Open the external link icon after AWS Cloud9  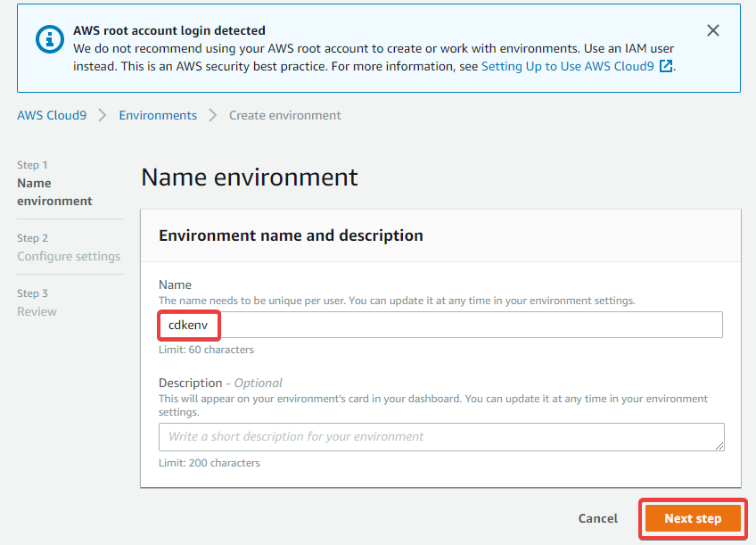click(666, 66)
